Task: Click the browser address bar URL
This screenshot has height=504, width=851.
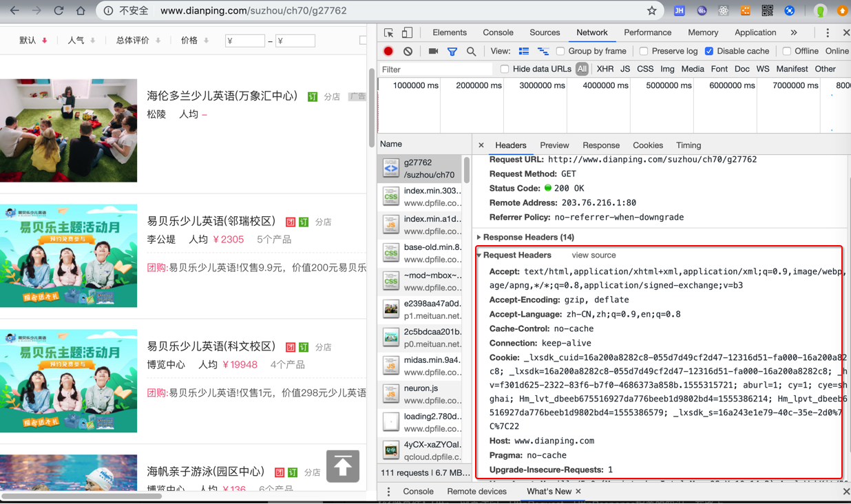Action: [253, 11]
